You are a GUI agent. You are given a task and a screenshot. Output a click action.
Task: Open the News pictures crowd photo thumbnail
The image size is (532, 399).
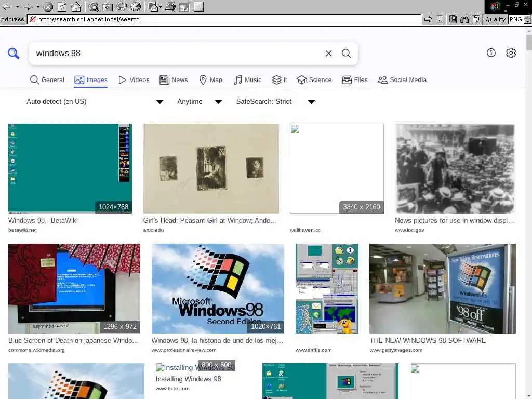[x=455, y=169]
